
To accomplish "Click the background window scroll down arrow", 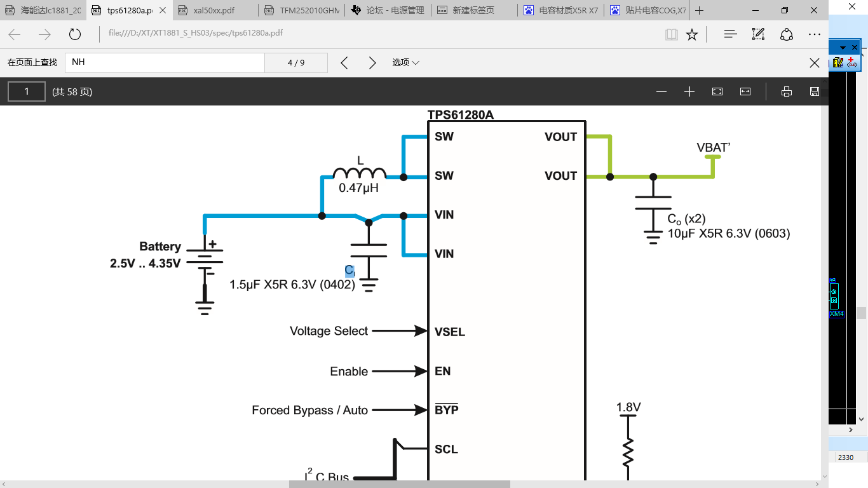I will 862,419.
